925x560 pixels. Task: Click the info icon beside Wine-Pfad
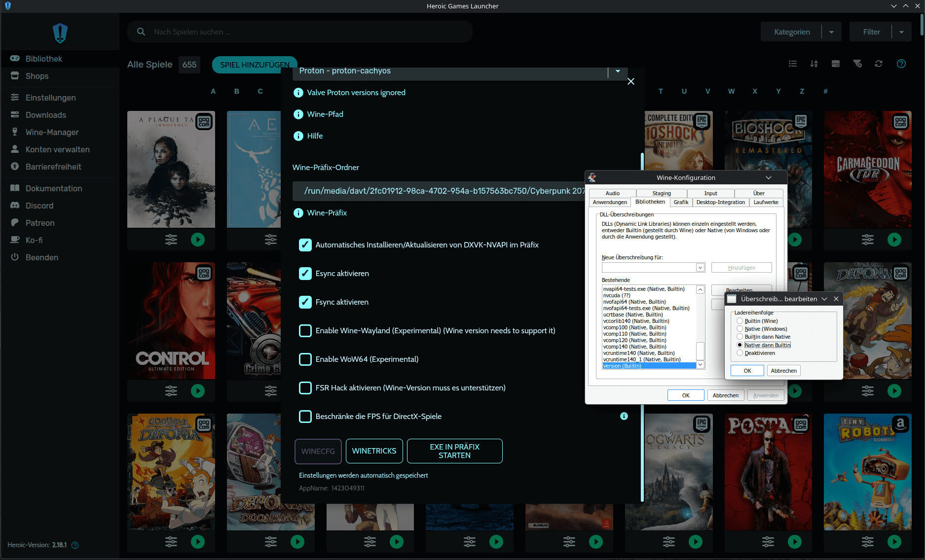298,114
